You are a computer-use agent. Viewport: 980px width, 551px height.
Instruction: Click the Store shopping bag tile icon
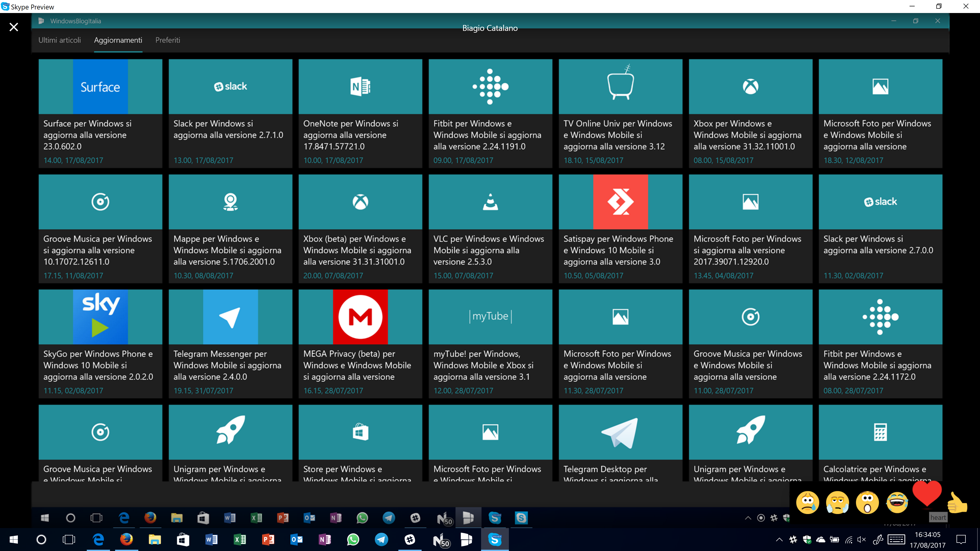tap(360, 432)
